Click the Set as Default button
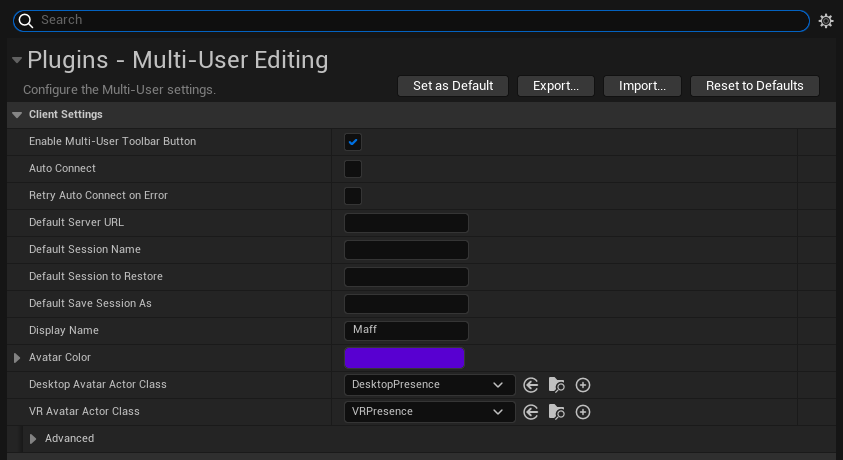The height and width of the screenshot is (460, 843). click(x=453, y=86)
